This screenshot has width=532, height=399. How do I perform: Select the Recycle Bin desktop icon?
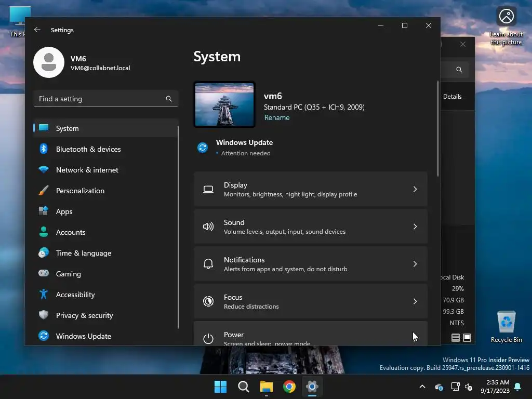click(x=506, y=327)
